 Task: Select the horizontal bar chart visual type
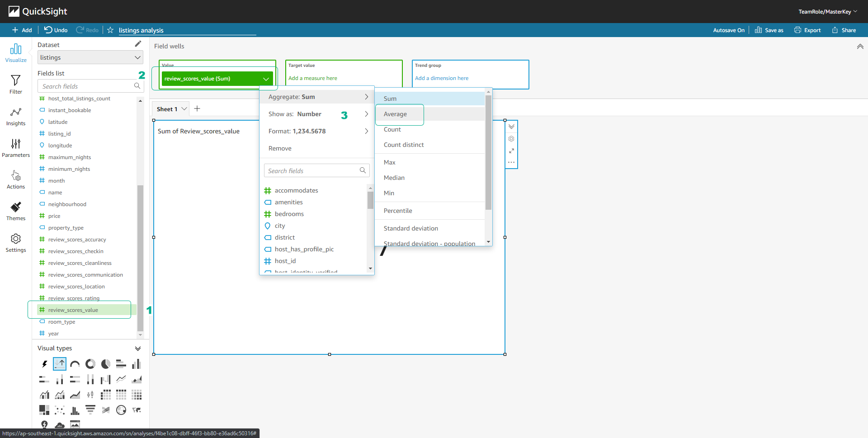[x=121, y=364]
